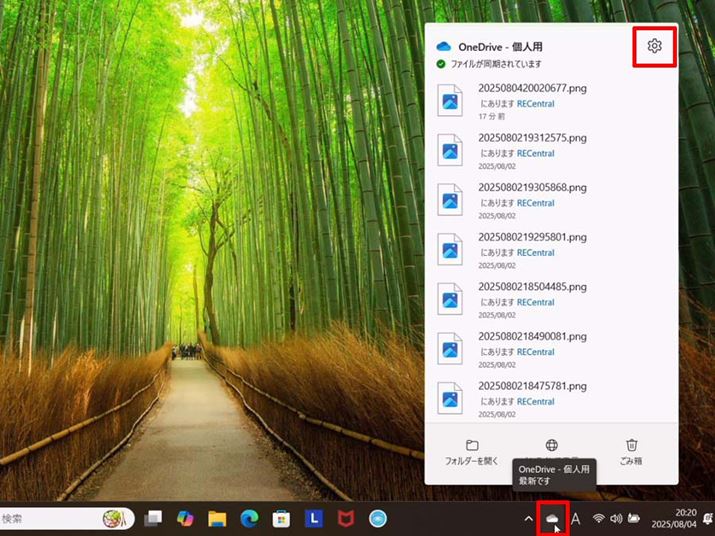Open the ごみ箱 recycle bin
Viewport: 715px width, 536px height.
(x=631, y=453)
